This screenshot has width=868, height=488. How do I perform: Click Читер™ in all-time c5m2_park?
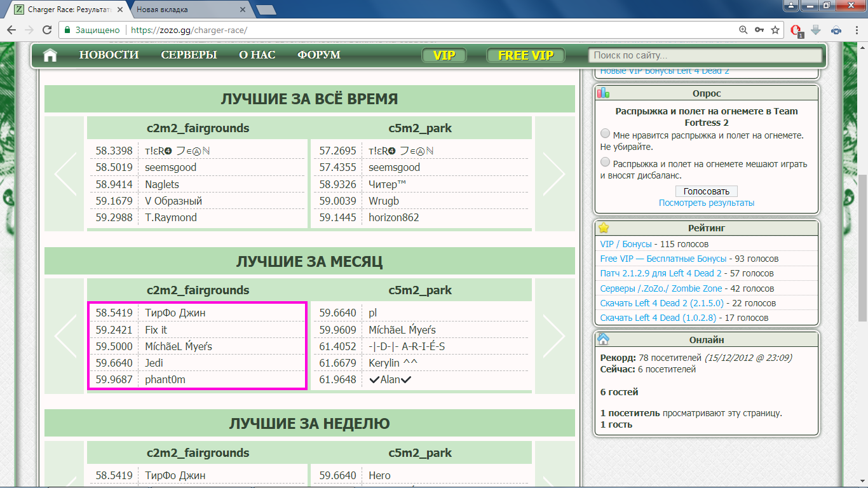click(x=387, y=184)
